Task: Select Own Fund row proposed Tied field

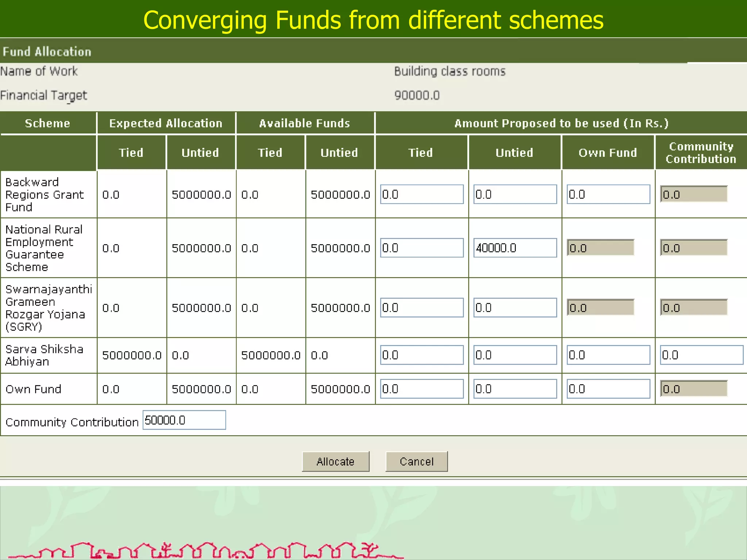Action: tap(422, 389)
